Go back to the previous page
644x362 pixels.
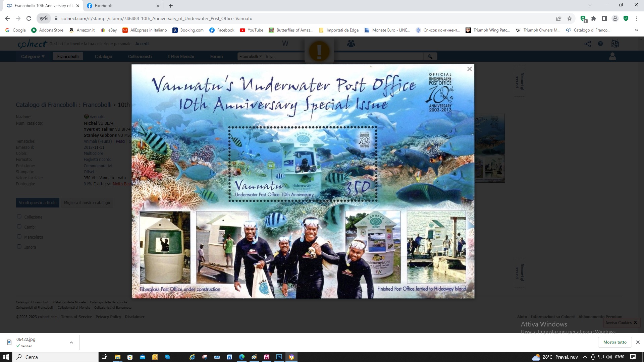pos(7,18)
